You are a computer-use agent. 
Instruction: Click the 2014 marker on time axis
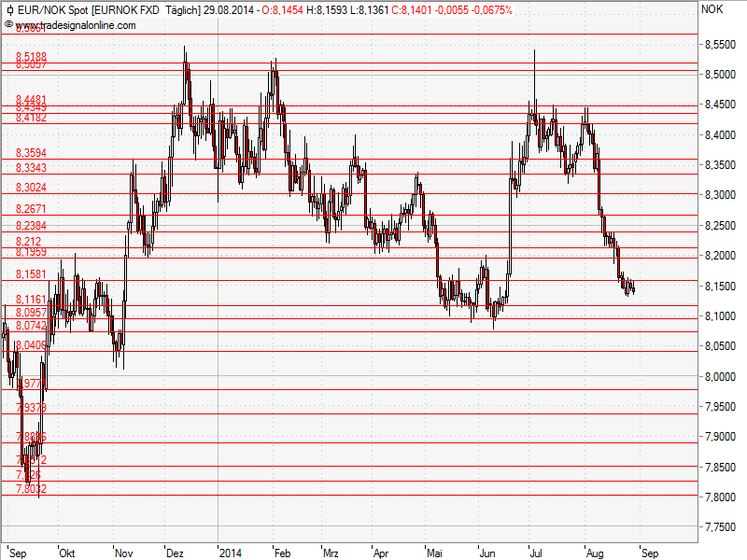click(x=230, y=553)
